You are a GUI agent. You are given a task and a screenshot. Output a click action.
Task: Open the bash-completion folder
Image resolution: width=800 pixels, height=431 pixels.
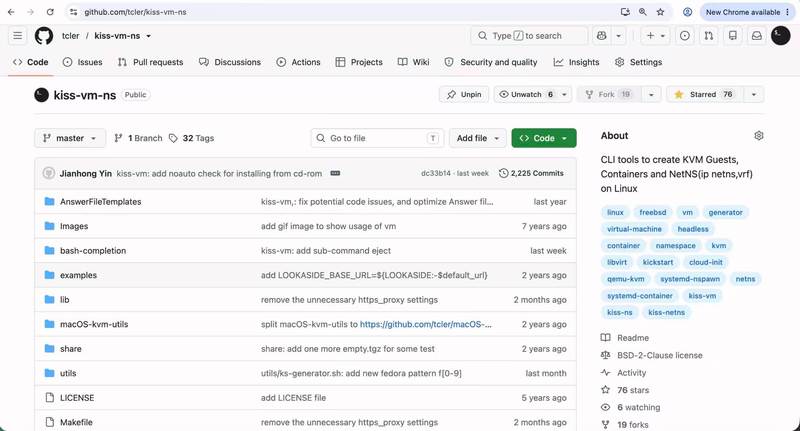[x=93, y=250]
